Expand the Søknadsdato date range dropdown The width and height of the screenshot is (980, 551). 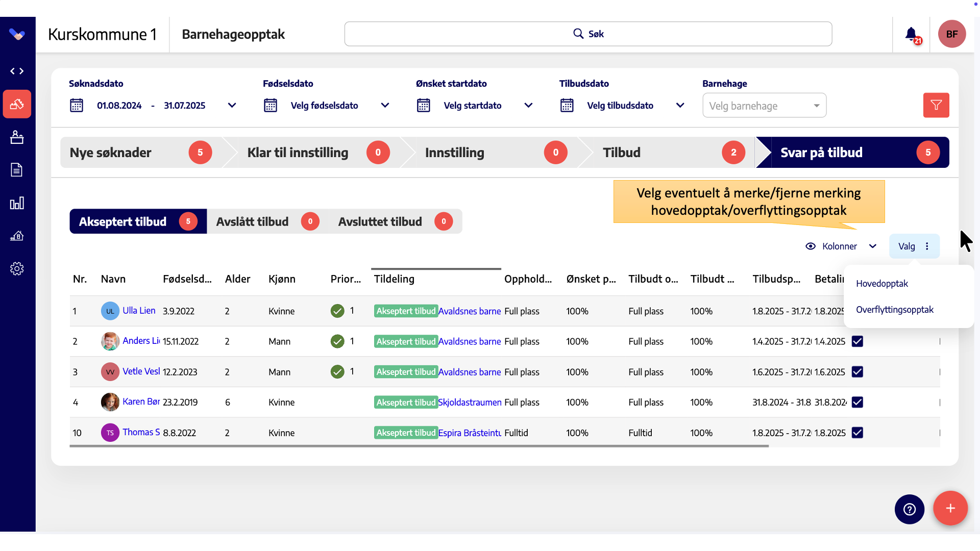[x=232, y=106]
